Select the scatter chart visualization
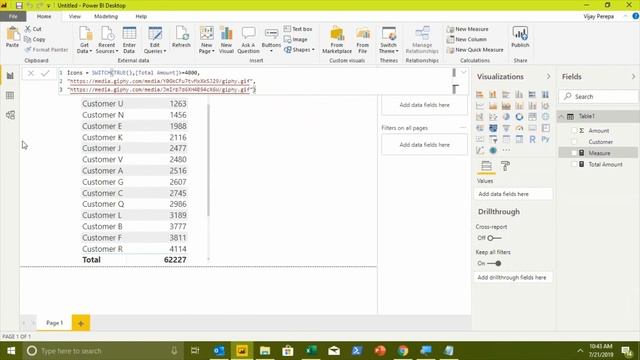 click(x=493, y=117)
